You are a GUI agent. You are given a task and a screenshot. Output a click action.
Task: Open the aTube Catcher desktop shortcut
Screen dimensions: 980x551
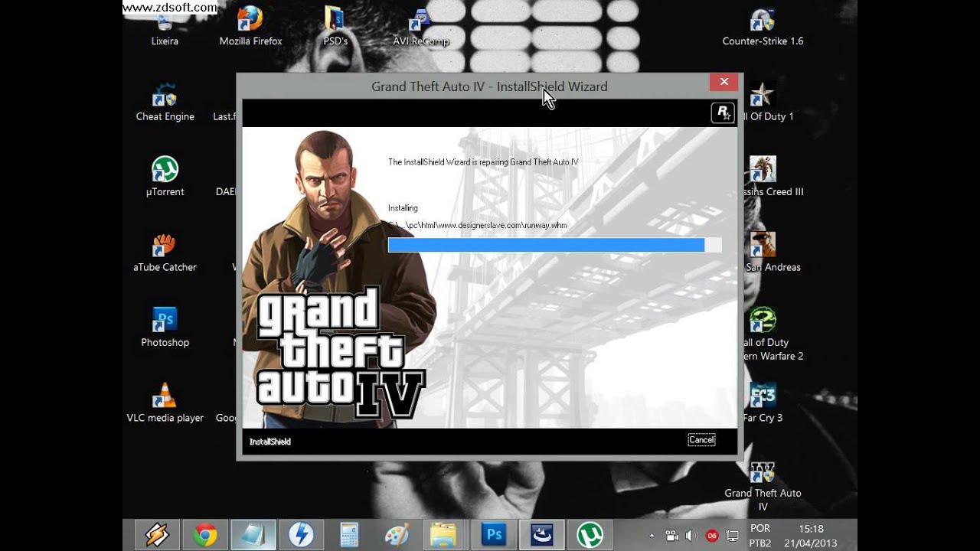click(165, 253)
